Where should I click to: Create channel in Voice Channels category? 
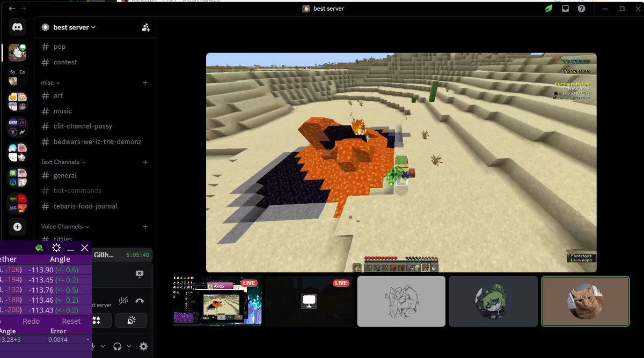pos(145,227)
